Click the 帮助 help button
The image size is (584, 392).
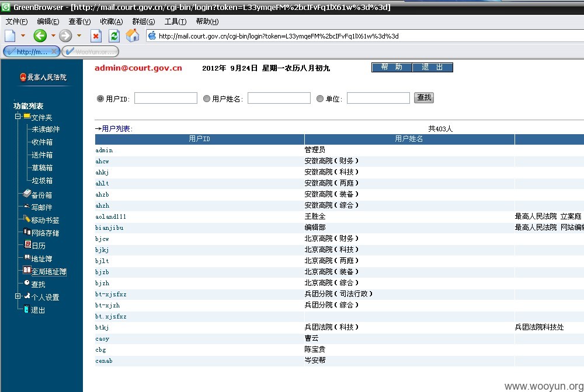pos(392,67)
